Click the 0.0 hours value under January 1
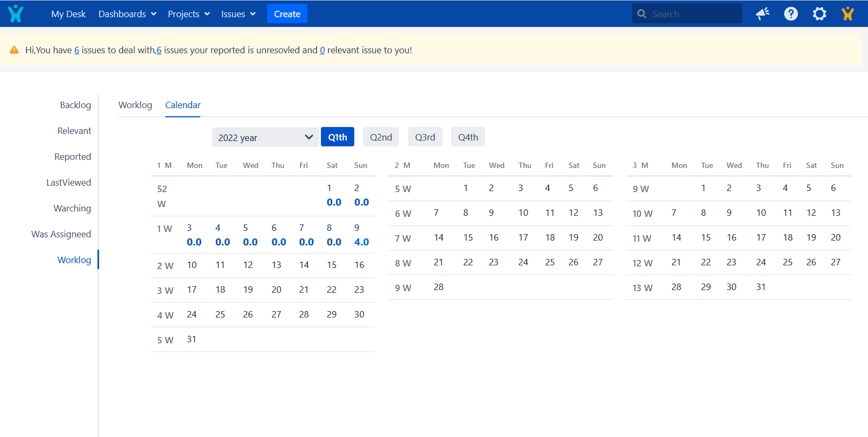868x437 pixels. (x=334, y=202)
